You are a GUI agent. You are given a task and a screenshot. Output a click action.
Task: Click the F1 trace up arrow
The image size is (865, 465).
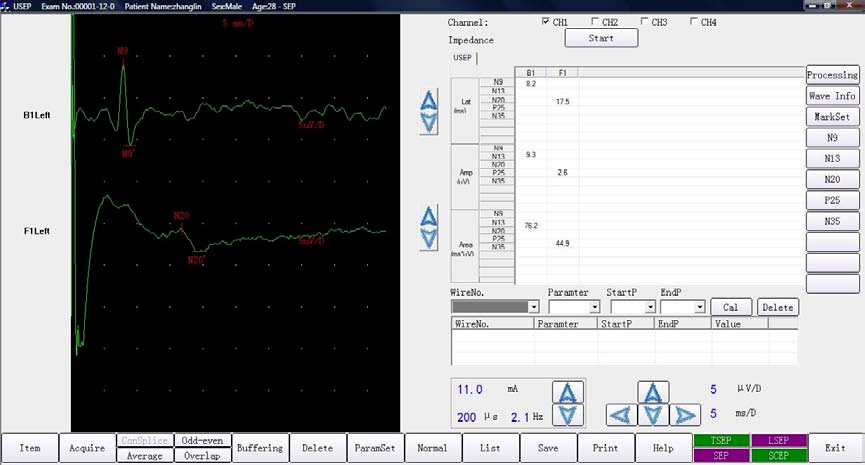(429, 216)
